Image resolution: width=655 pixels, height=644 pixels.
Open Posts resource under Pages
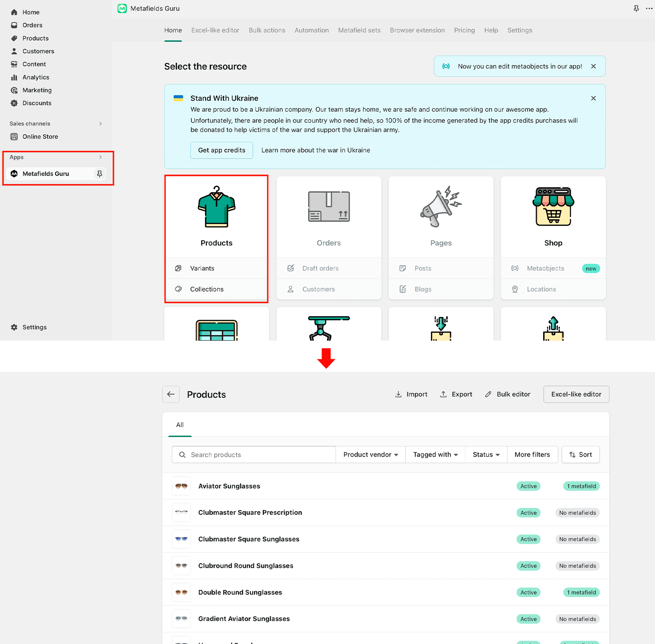click(x=441, y=268)
